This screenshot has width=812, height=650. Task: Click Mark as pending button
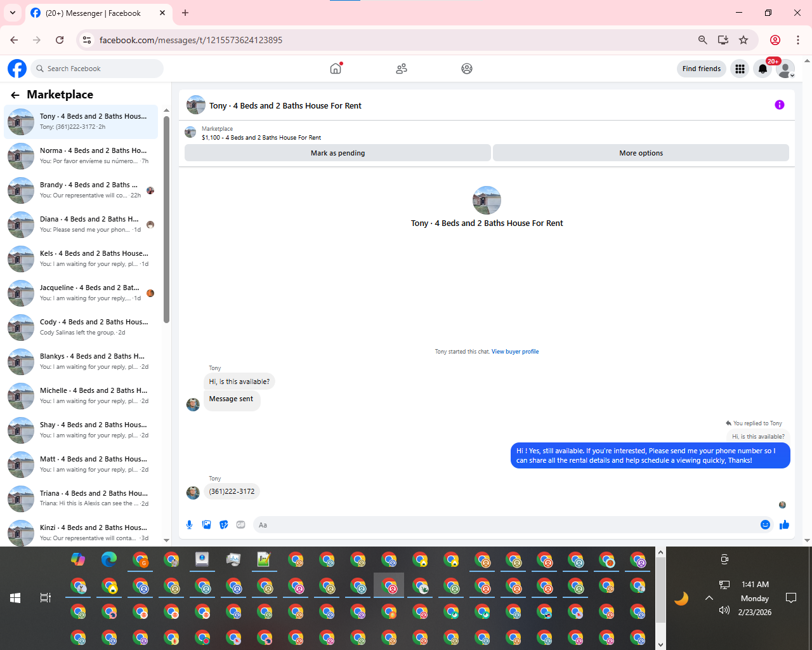click(337, 153)
